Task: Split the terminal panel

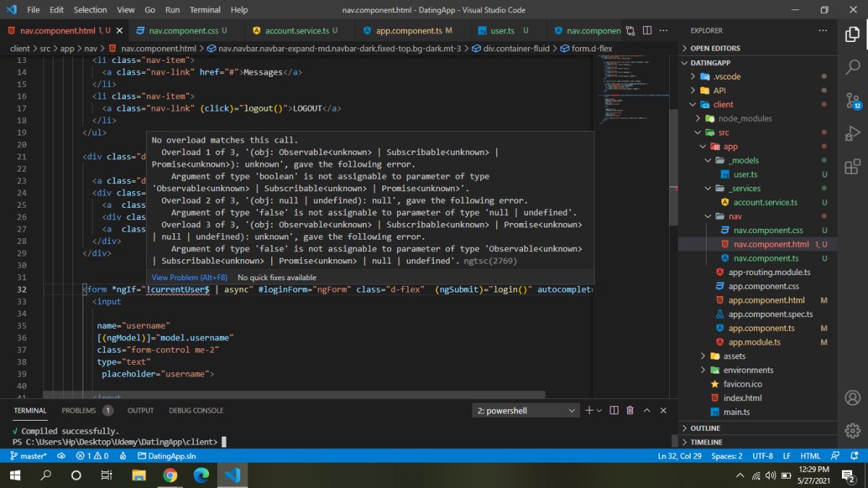Action: click(x=614, y=411)
